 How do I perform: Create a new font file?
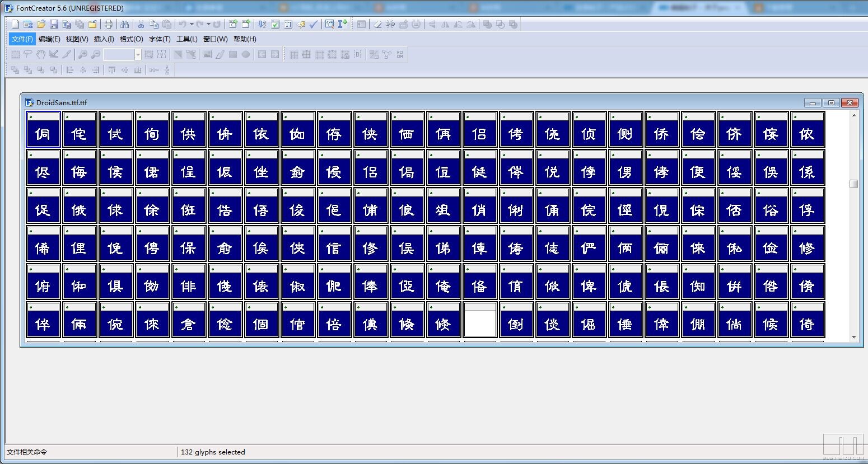(x=15, y=24)
